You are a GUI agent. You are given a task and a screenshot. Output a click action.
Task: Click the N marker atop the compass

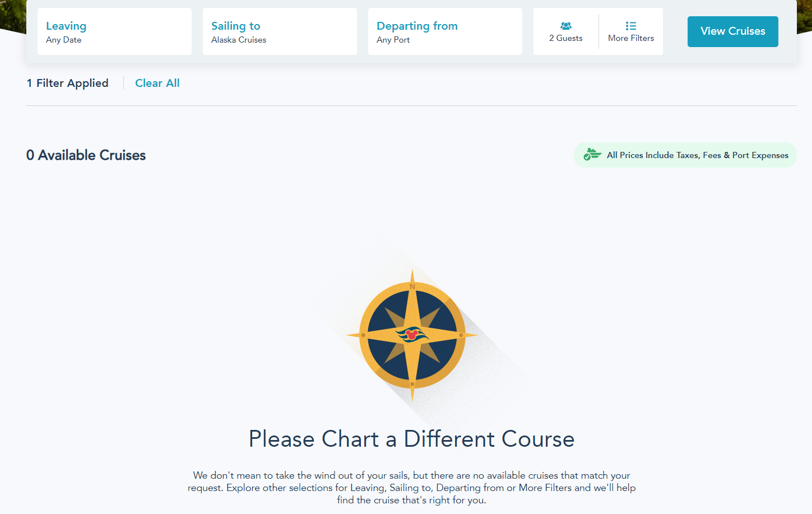point(412,286)
